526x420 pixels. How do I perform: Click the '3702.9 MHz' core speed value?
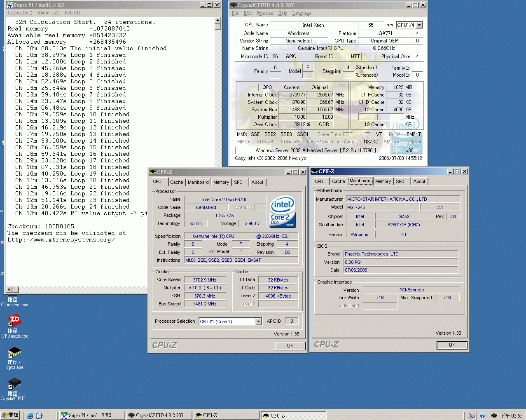(x=205, y=280)
